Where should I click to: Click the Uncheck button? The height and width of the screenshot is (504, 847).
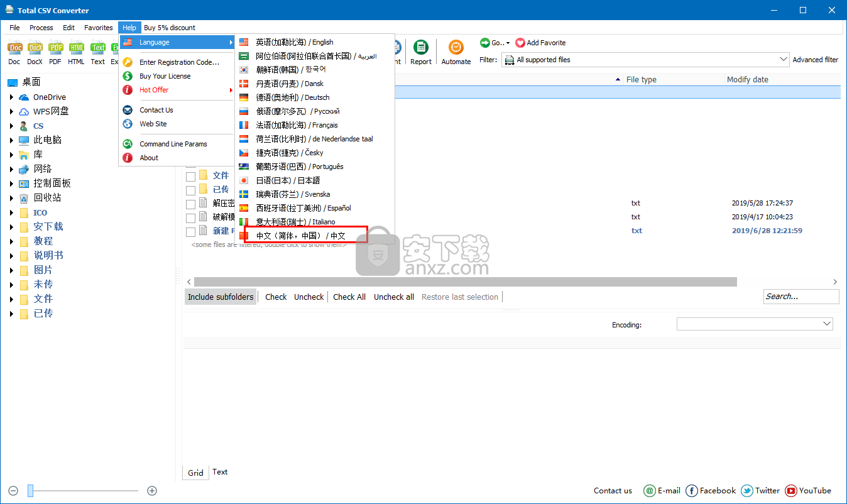tap(309, 297)
